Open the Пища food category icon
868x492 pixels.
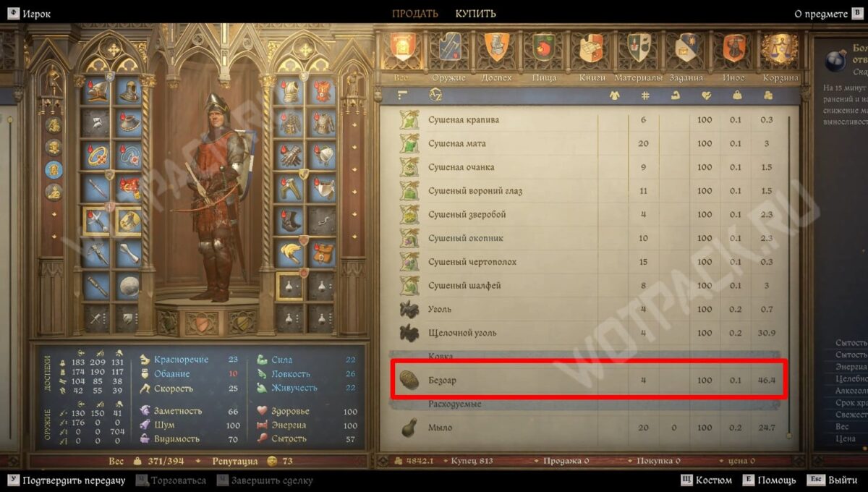(543, 47)
